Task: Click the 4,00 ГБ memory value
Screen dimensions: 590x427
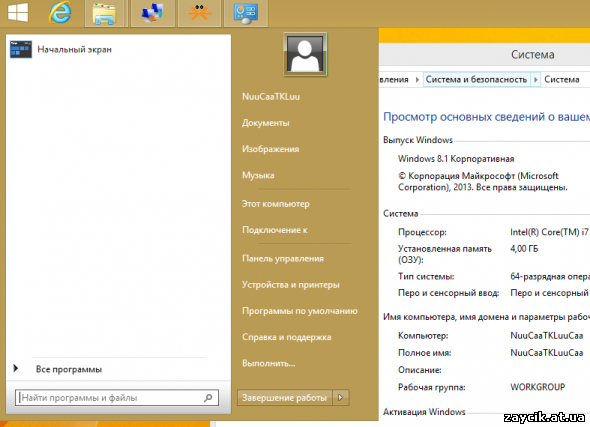Action: (x=524, y=249)
